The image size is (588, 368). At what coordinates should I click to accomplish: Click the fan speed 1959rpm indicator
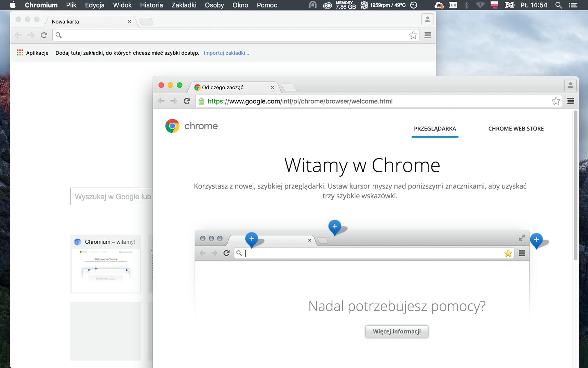(383, 5)
